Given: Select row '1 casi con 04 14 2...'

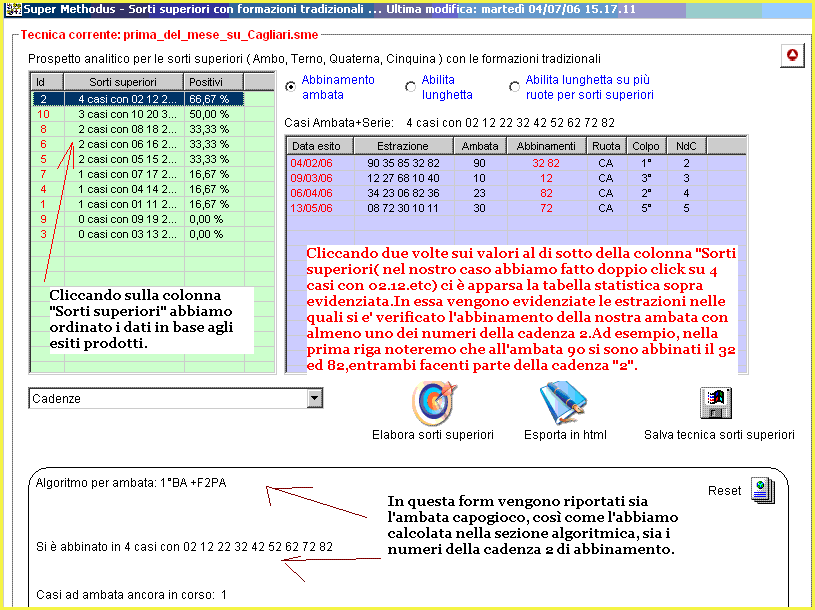Looking at the screenshot, I should pyautogui.click(x=138, y=189).
